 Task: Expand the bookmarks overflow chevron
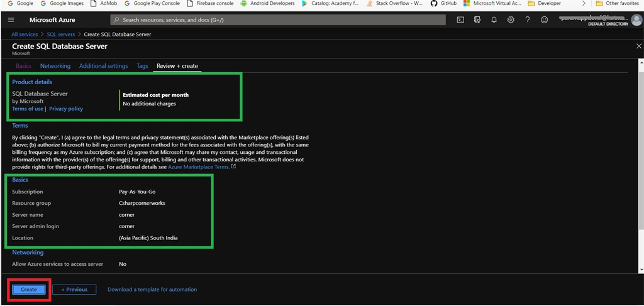pos(584,3)
